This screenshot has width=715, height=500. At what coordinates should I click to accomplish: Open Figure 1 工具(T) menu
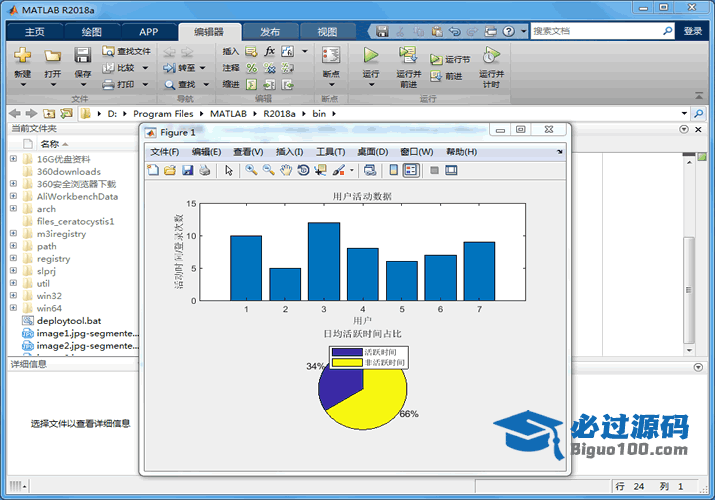331,152
